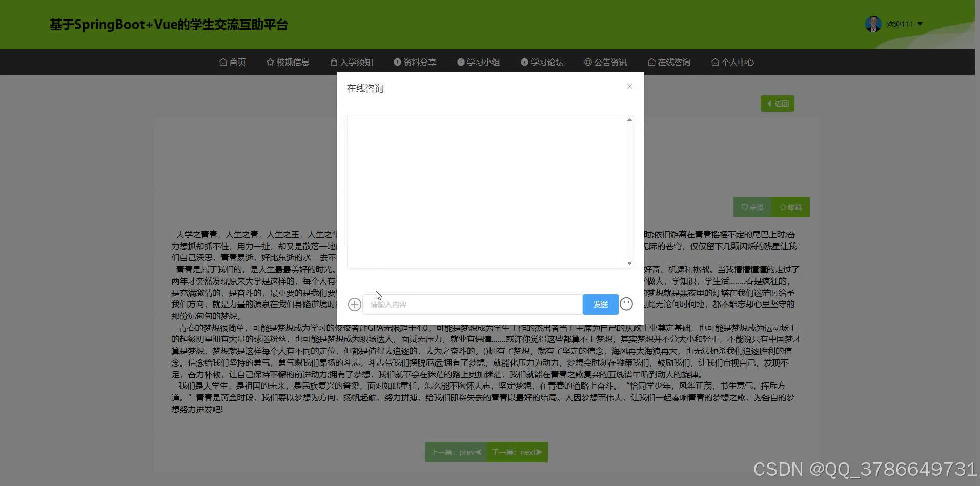The height and width of the screenshot is (486, 980).
Task: Click the announcement icon beside 公告资讯
Action: (587, 62)
